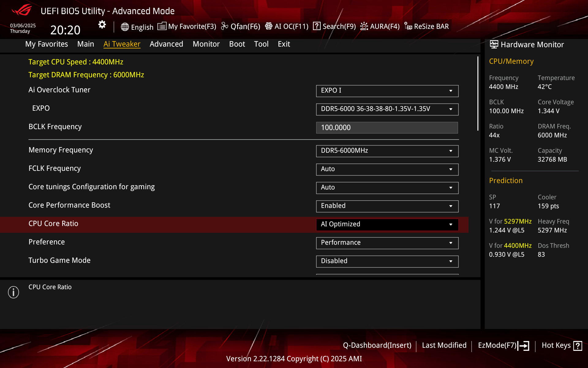The image size is (588, 368).
Task: Click Ai Overclock Tuner label
Action: pos(59,90)
